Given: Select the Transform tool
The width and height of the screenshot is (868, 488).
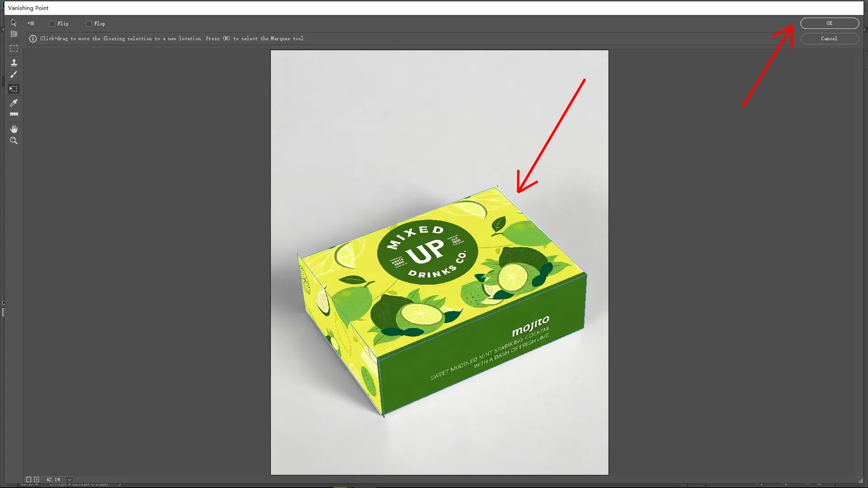Looking at the screenshot, I should (x=14, y=89).
